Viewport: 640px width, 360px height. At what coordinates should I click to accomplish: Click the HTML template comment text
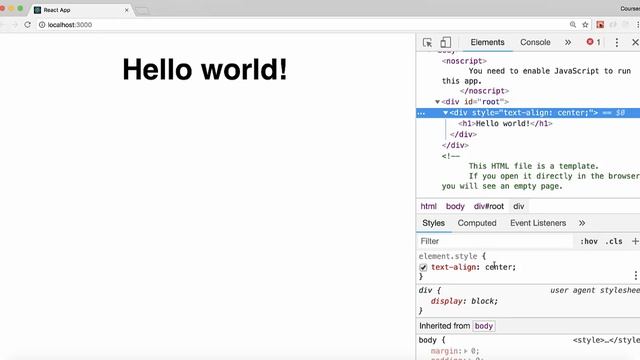[540, 176]
